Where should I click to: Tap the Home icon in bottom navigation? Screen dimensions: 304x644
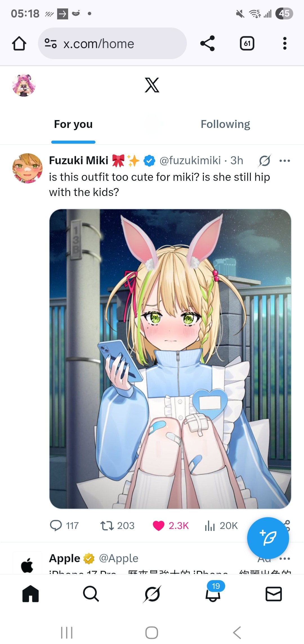coord(30,594)
